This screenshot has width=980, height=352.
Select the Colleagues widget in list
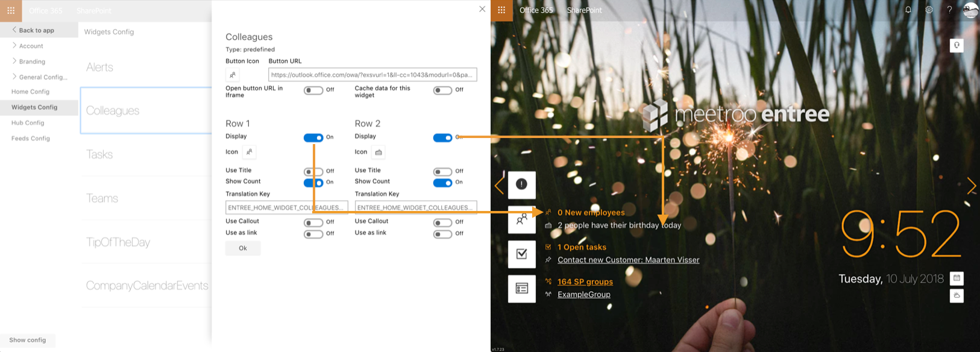click(146, 110)
